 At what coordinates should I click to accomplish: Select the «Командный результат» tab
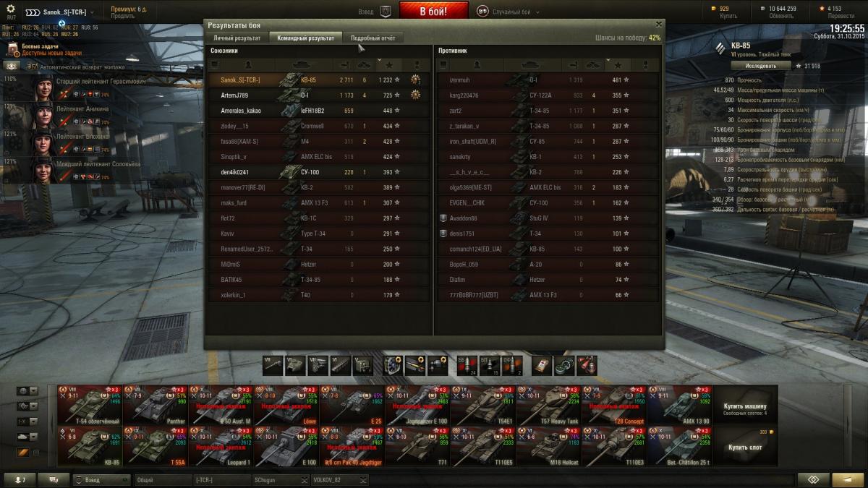pos(306,38)
